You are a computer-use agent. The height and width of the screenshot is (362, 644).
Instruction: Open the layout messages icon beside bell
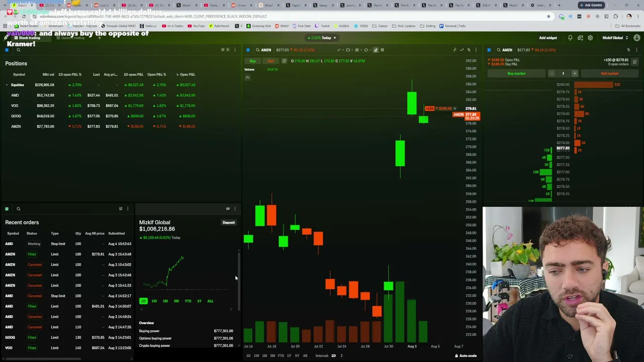[580, 38]
